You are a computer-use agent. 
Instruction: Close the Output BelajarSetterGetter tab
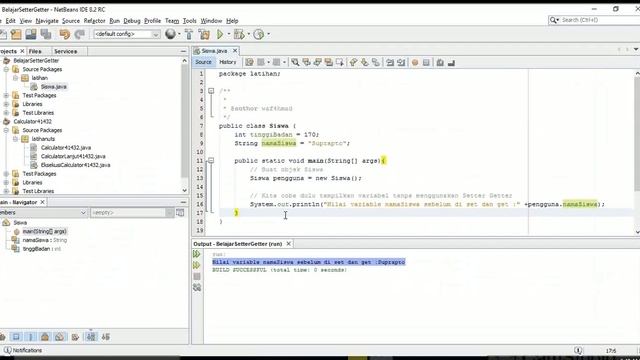[x=289, y=244]
